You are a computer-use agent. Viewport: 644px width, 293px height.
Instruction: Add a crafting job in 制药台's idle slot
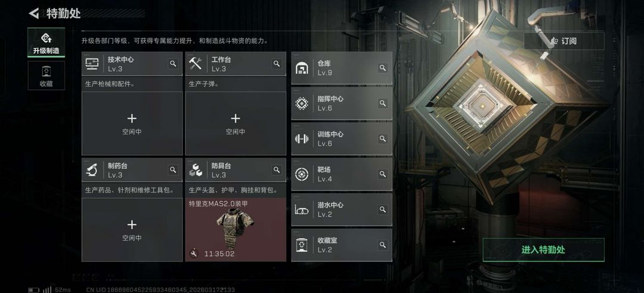[132, 230]
